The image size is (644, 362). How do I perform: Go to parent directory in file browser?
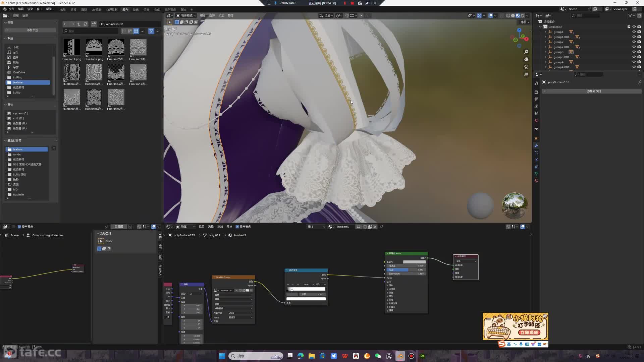click(x=79, y=24)
